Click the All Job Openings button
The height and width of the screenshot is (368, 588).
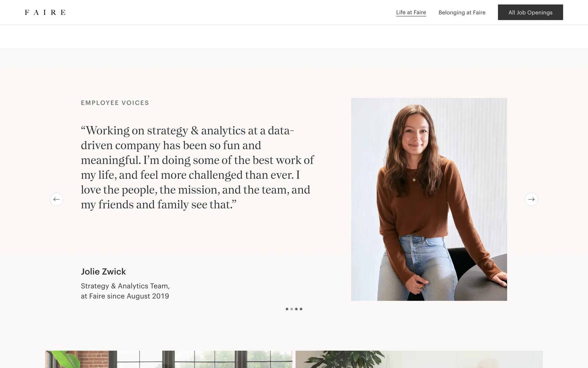point(530,12)
